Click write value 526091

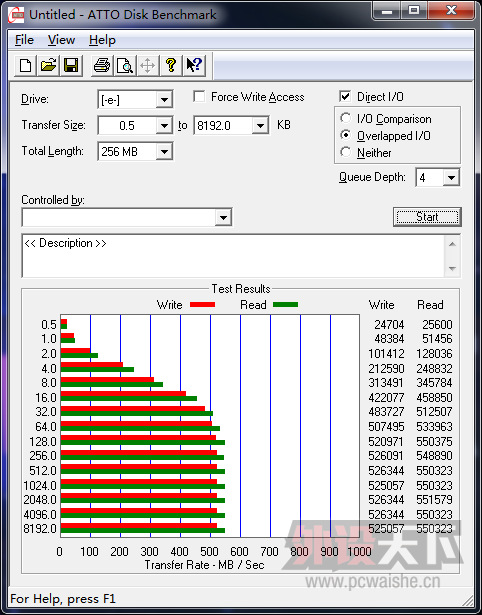(386, 456)
